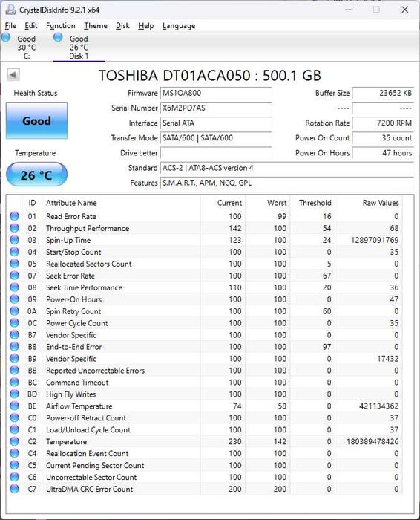The image size is (420, 520).
Task: Click status orb of Power Cycle Count row
Action: [x=14, y=323]
